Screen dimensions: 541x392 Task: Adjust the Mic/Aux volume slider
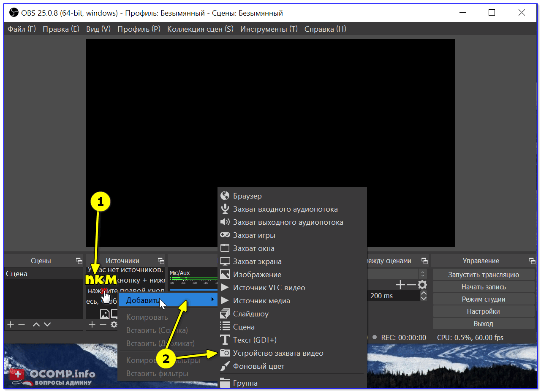pyautogui.click(x=192, y=289)
